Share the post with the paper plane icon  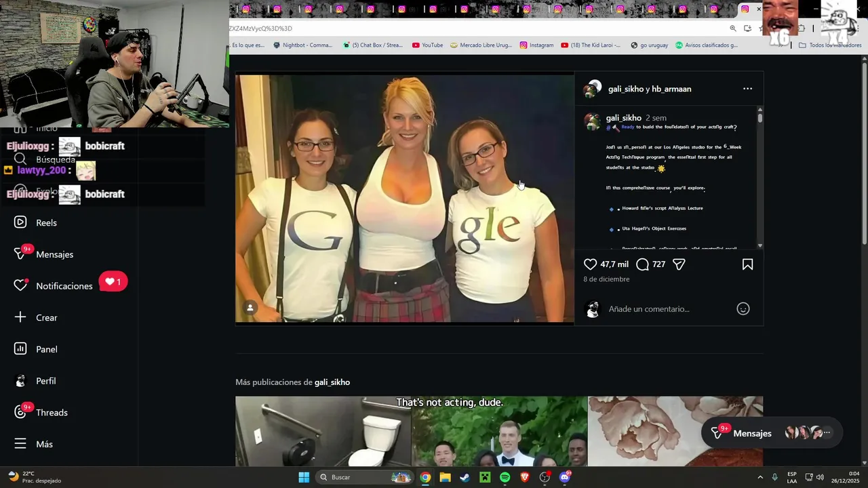coord(679,264)
